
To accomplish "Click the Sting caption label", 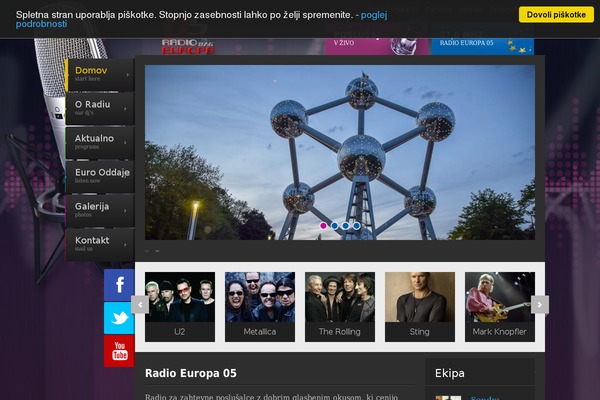I will point(420,332).
